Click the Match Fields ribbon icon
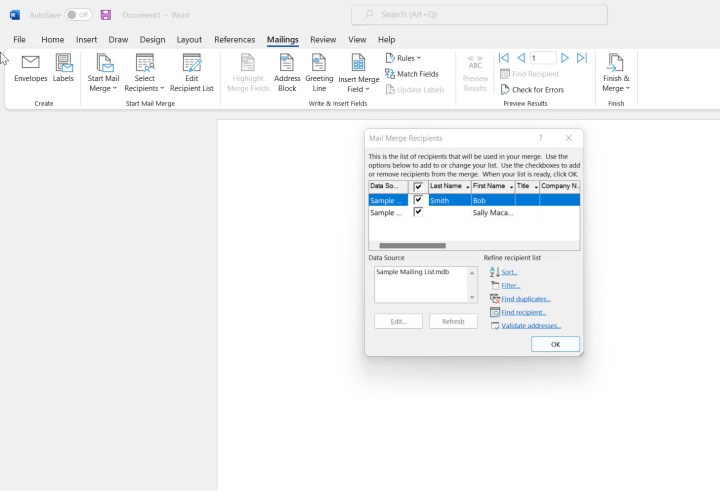 390,74
